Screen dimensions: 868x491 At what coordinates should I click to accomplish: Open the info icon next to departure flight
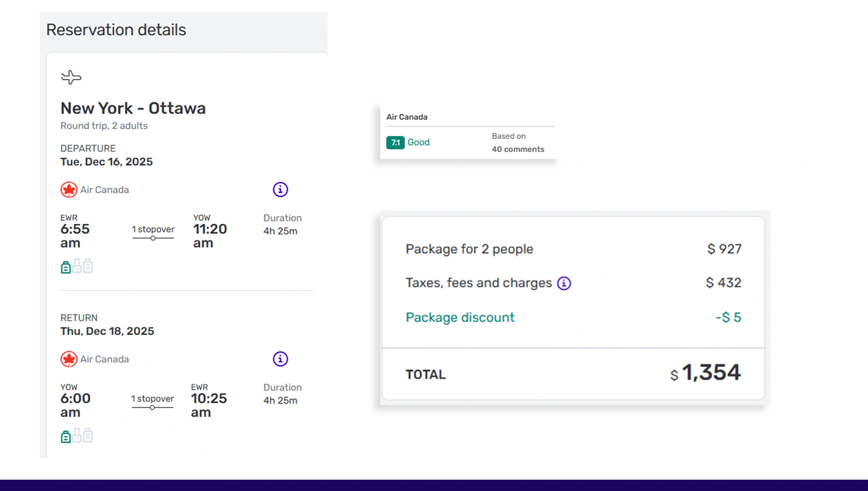tap(280, 189)
